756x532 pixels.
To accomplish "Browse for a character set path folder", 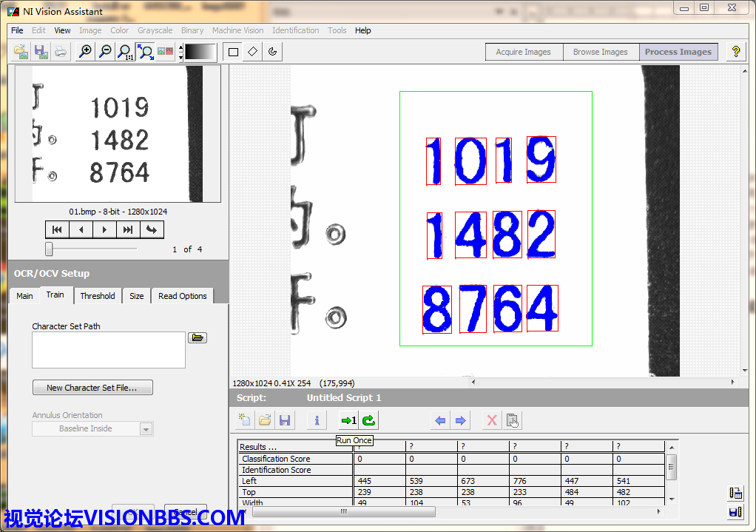I will pos(198,337).
